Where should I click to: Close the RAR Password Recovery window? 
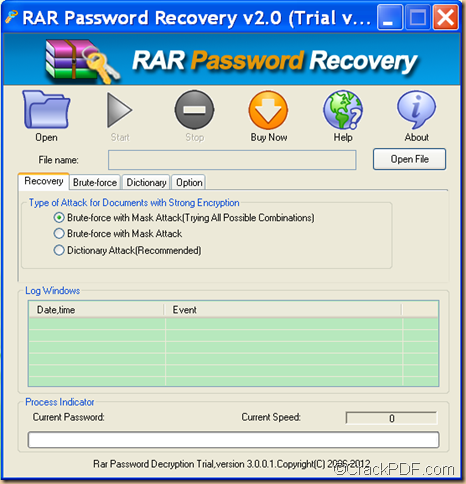click(445, 17)
